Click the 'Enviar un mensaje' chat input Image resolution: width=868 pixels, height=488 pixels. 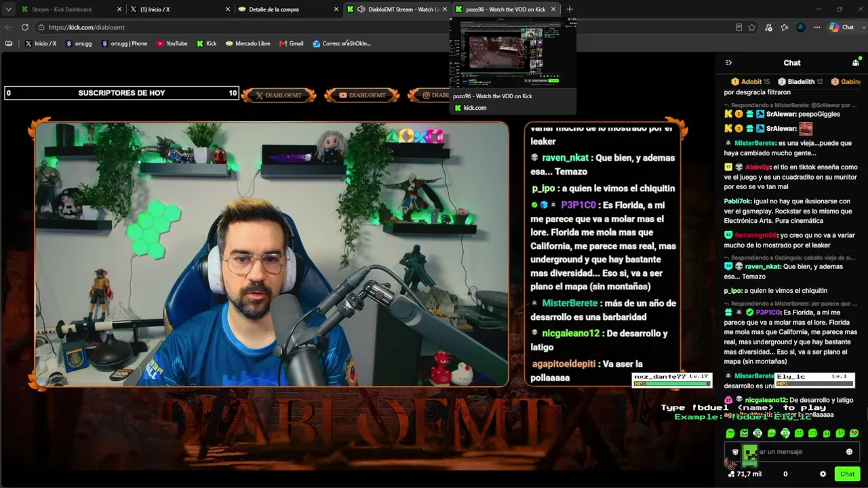[793, 452]
